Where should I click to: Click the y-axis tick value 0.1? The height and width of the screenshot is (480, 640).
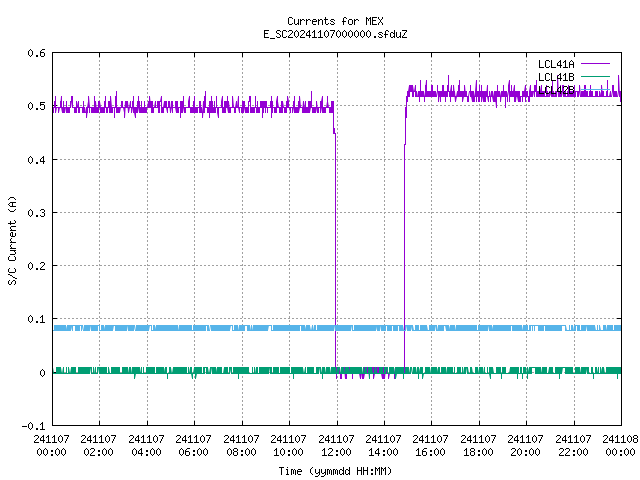[x=36, y=319]
